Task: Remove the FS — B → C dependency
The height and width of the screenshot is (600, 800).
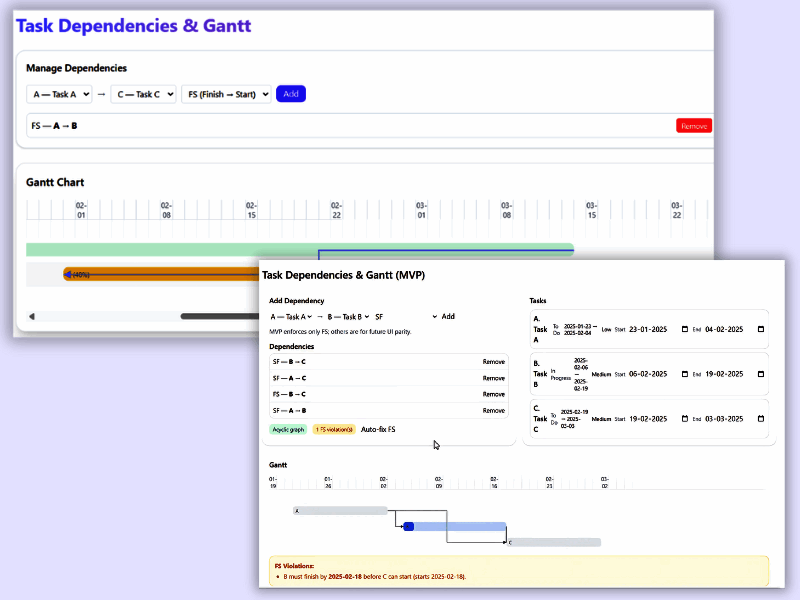Action: [494, 394]
